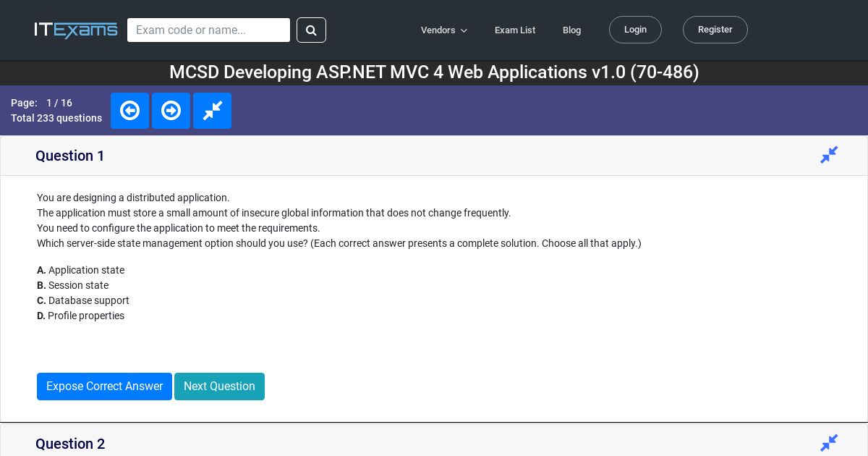868x456 pixels.
Task: Open the Vendors dropdown menu
Action: tap(444, 30)
